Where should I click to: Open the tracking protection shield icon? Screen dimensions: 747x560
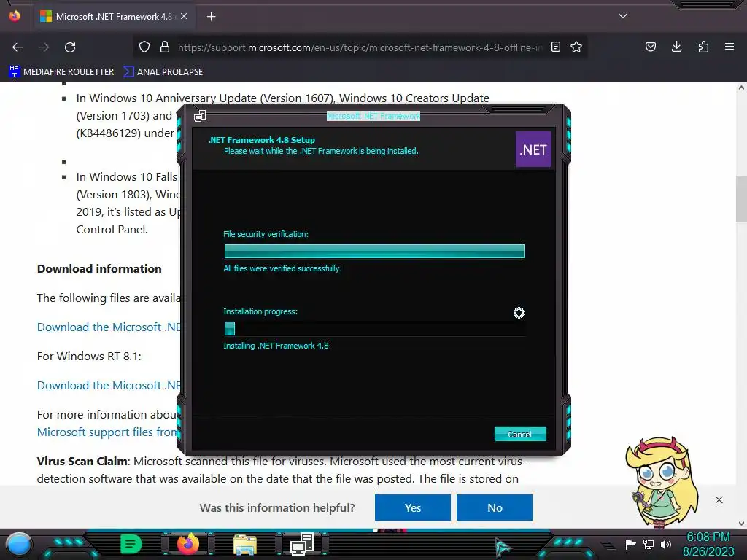[x=144, y=47]
